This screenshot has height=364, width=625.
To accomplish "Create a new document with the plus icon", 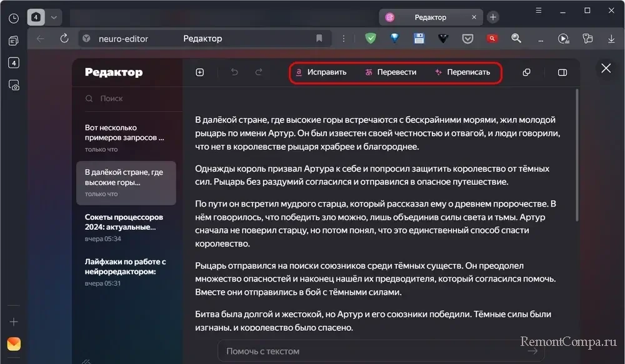I will coord(200,72).
